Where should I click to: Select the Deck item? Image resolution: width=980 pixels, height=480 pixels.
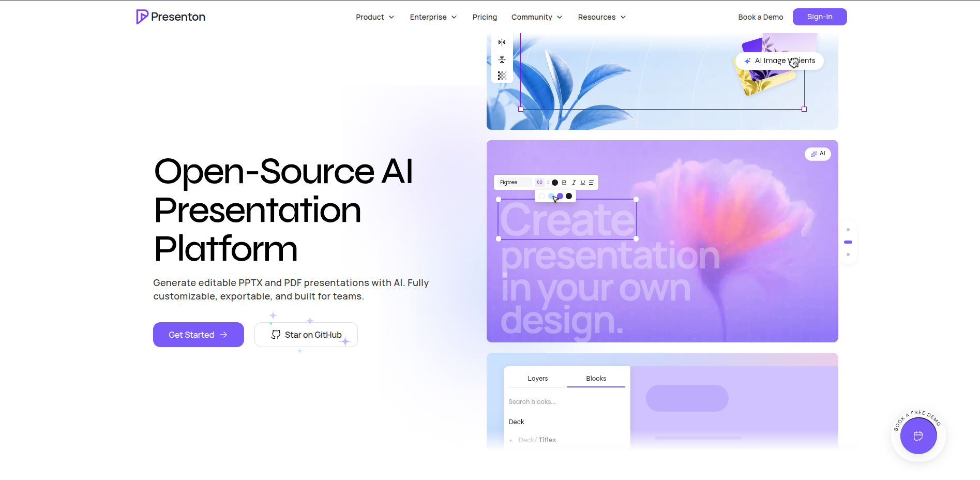coord(516,422)
